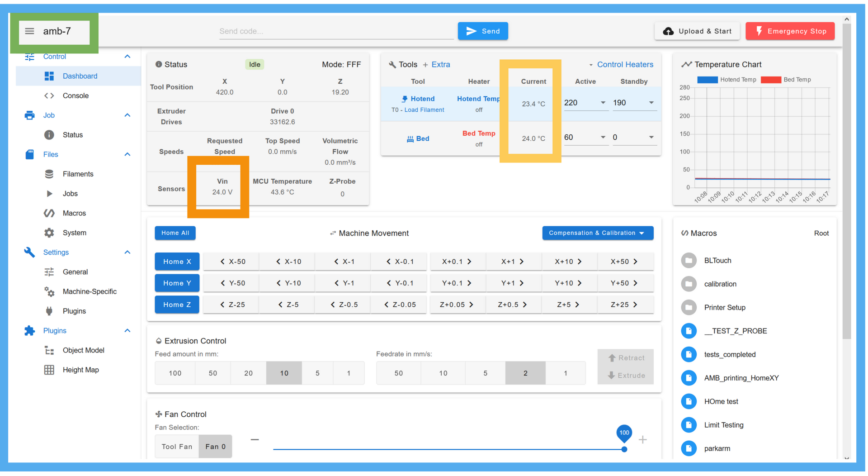Adjust the fan speed slider handle
868x476 pixels.
coord(624,449)
